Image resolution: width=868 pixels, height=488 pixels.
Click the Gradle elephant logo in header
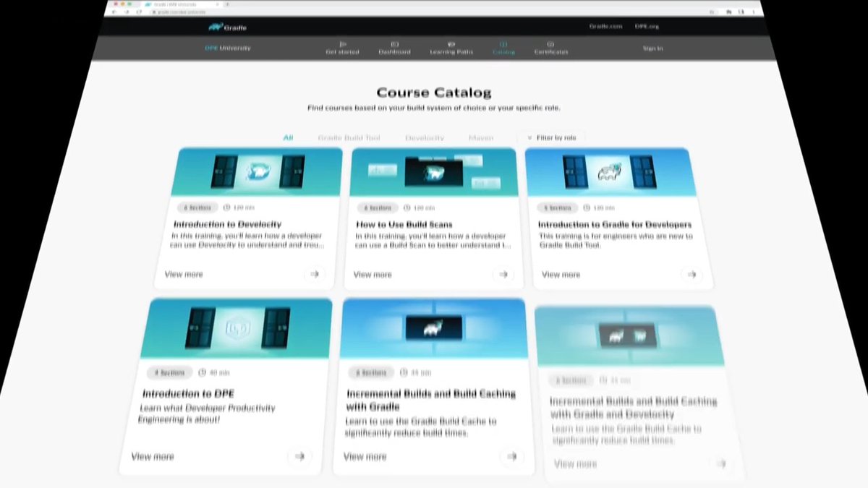click(228, 27)
